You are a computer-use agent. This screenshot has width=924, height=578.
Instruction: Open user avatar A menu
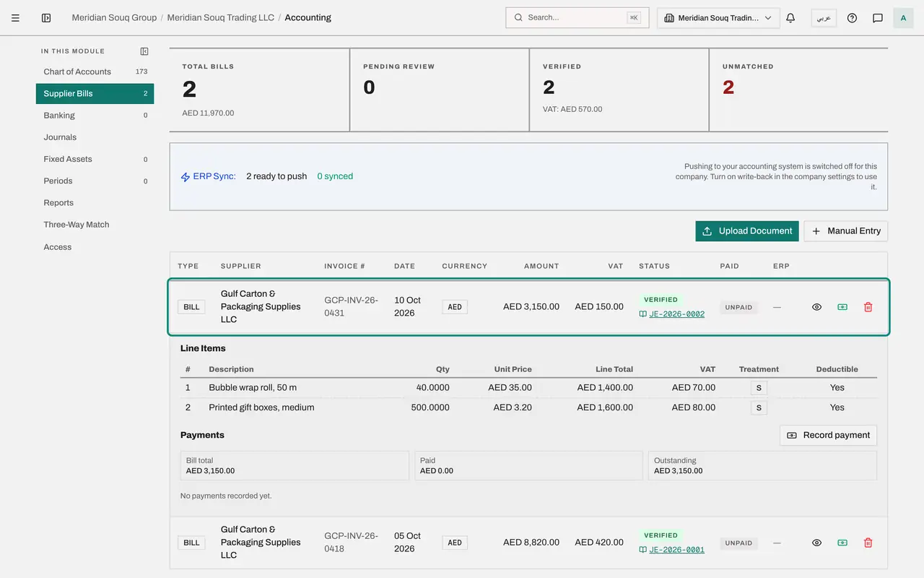point(903,17)
